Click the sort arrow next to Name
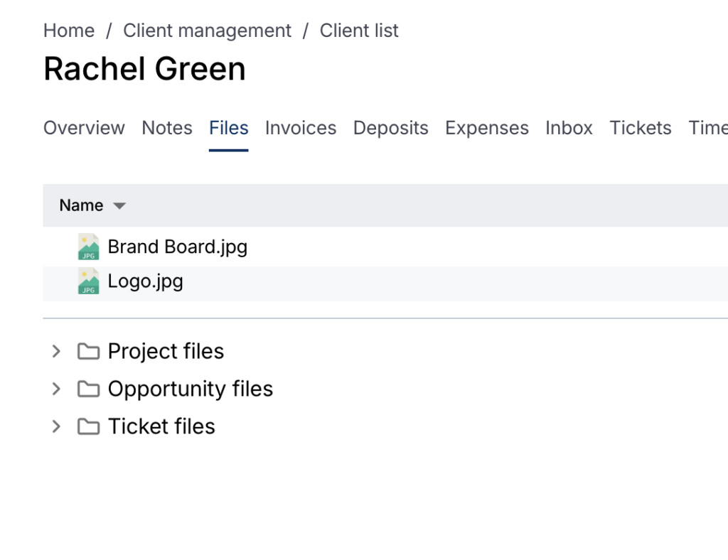Screen dimensions: 728x560 click(119, 205)
